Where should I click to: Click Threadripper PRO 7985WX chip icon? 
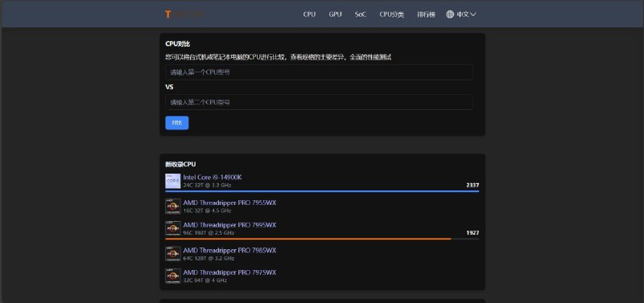point(173,254)
